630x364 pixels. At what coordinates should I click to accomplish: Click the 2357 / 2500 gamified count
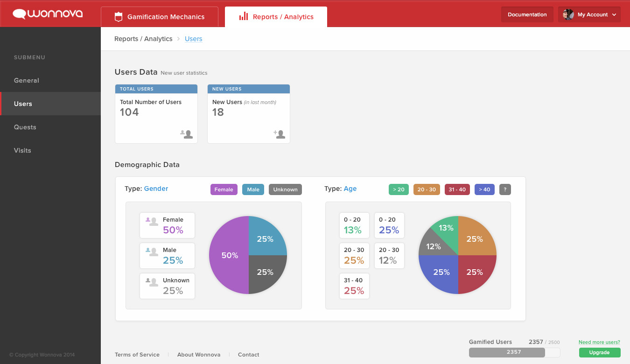(544, 342)
